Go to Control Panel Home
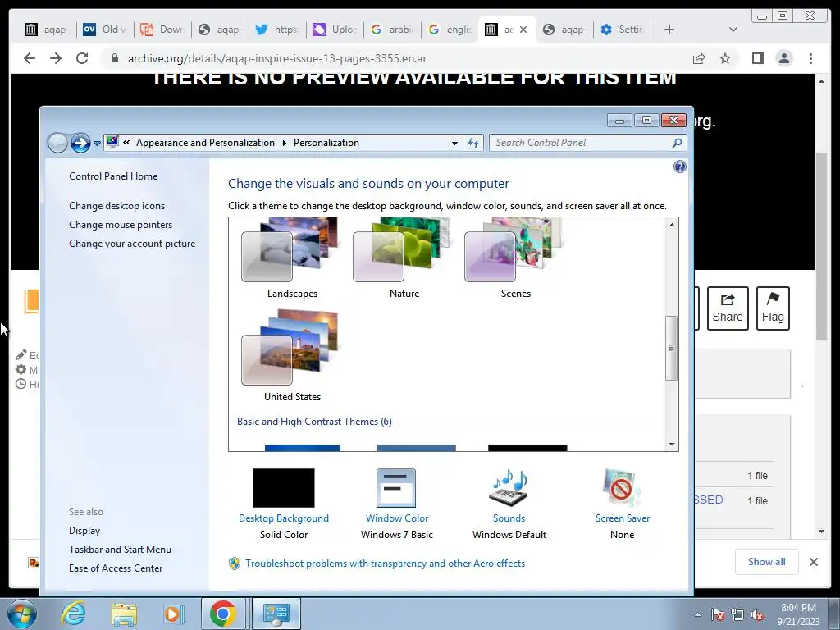The height and width of the screenshot is (630, 840). [113, 176]
